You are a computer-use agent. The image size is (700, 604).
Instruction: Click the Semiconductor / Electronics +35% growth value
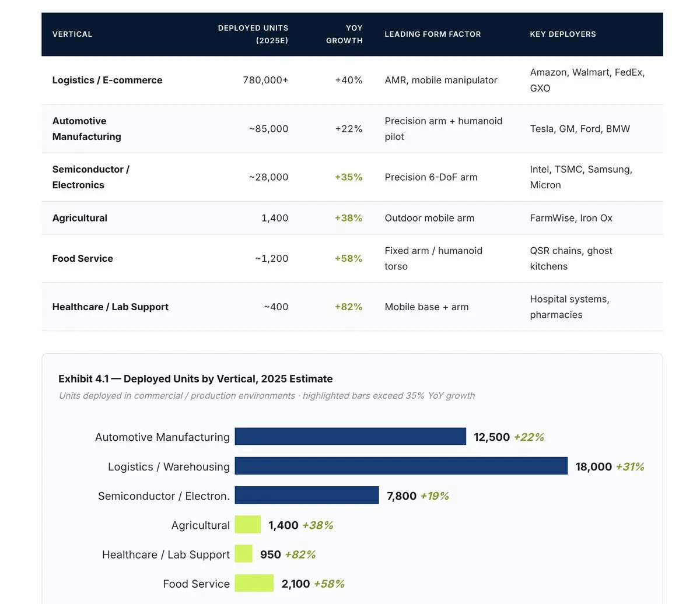[x=349, y=177]
